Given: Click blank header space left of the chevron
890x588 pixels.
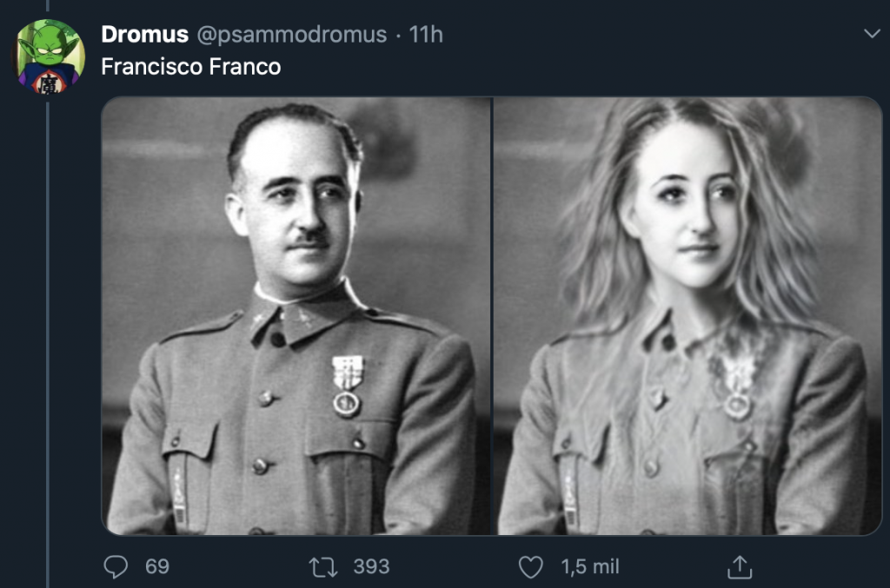Looking at the screenshot, I should (x=652, y=35).
